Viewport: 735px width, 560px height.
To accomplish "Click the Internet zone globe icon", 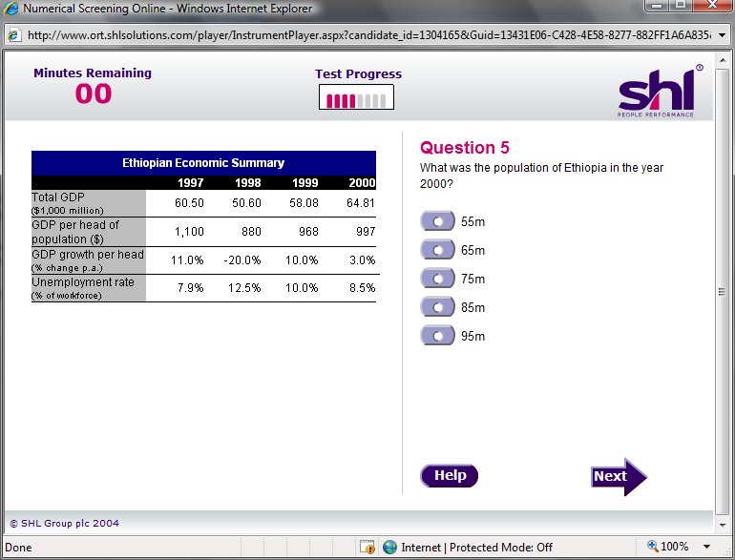I will click(x=389, y=547).
